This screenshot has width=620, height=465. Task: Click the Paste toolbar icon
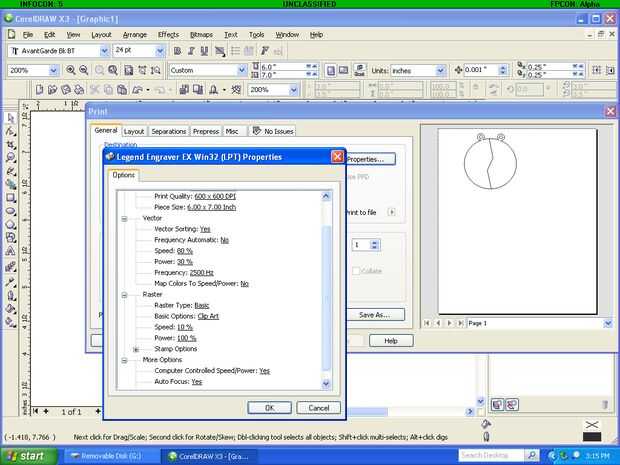click(x=122, y=90)
